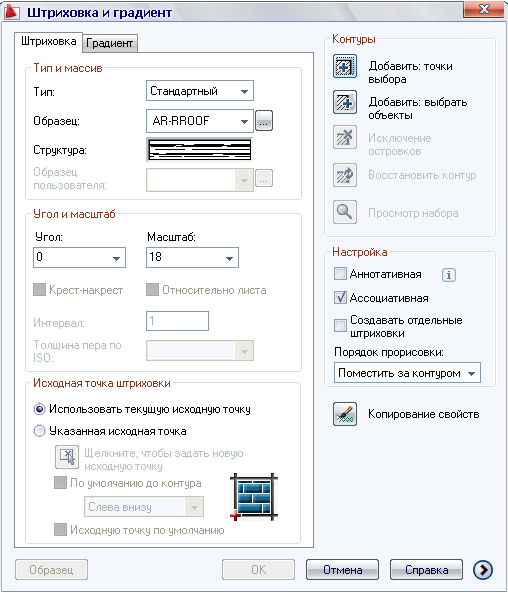This screenshot has width=508, height=592.
Task: Click the 'Добавить: точки выбора' icon
Action: (x=345, y=66)
